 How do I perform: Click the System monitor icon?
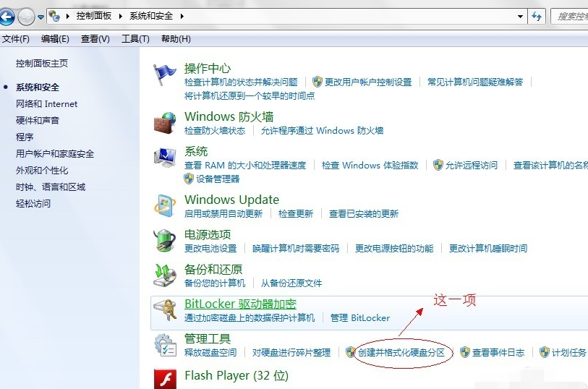[x=165, y=158]
